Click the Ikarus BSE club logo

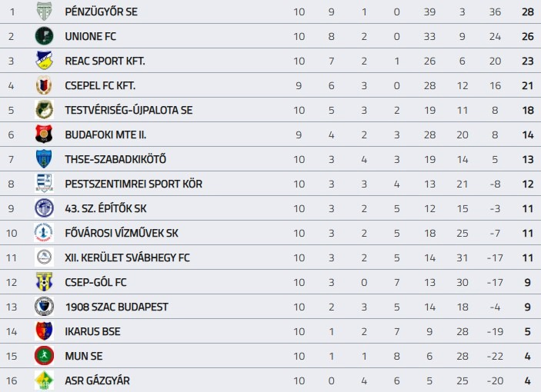click(x=44, y=331)
